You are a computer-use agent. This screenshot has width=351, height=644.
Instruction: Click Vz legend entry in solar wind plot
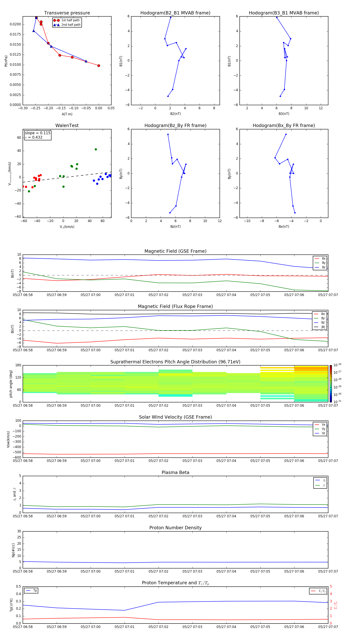[320, 433]
